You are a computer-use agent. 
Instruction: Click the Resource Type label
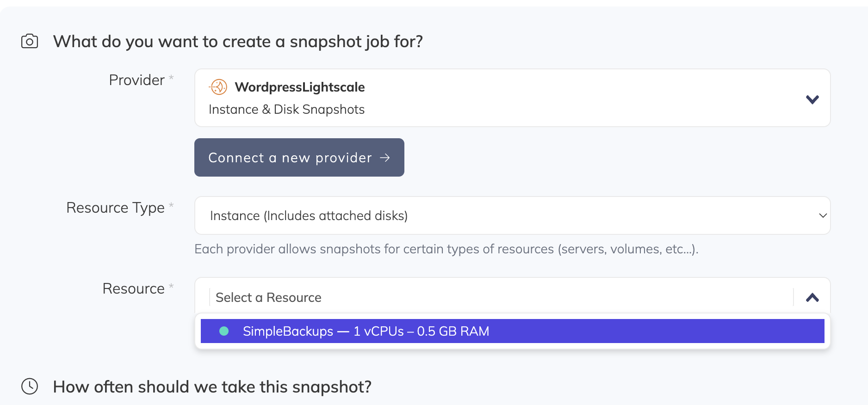pos(115,208)
